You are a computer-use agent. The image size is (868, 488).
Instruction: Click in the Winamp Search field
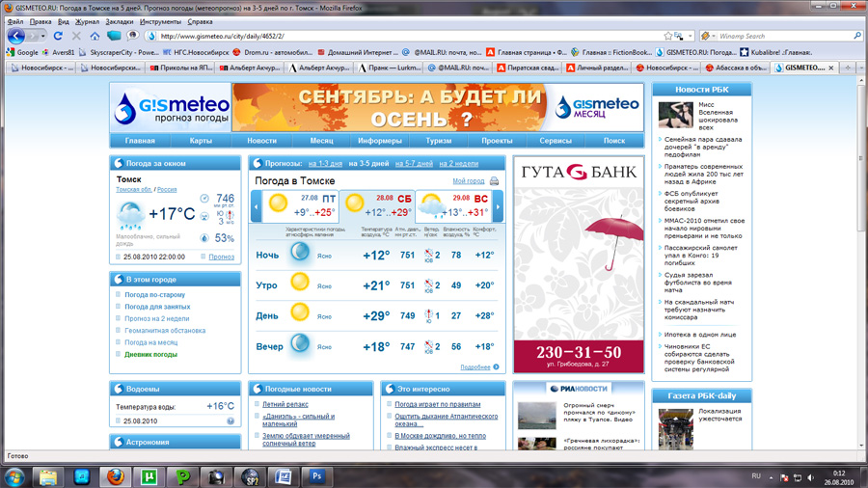784,36
